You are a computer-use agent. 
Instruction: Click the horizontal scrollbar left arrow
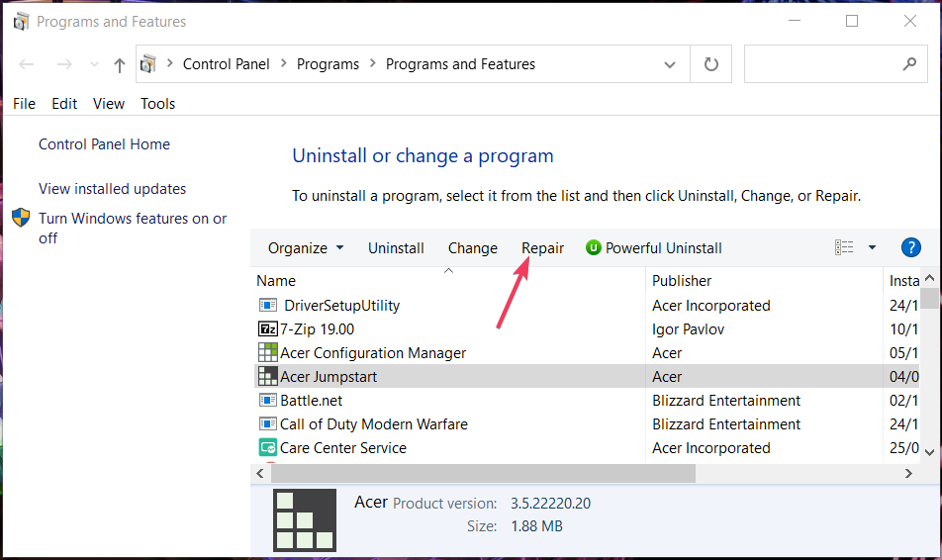pos(260,474)
